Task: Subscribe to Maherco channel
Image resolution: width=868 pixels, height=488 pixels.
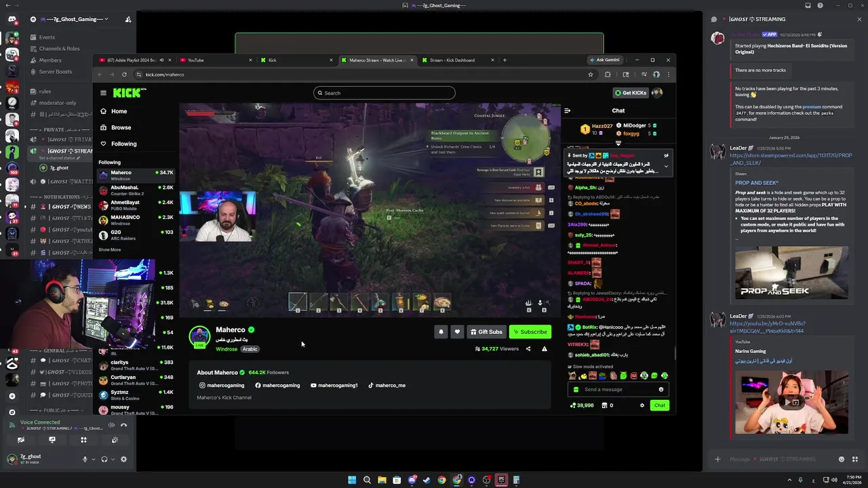Action: [x=530, y=331]
